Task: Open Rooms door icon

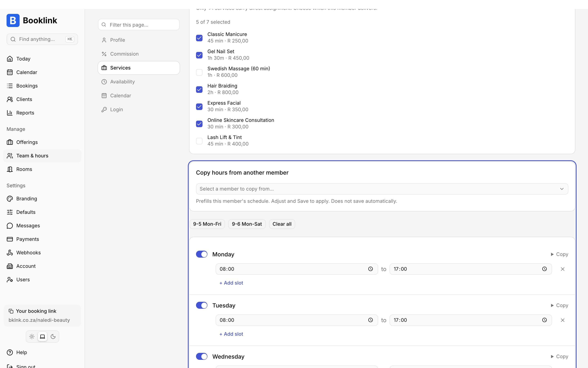Action: [10, 169]
